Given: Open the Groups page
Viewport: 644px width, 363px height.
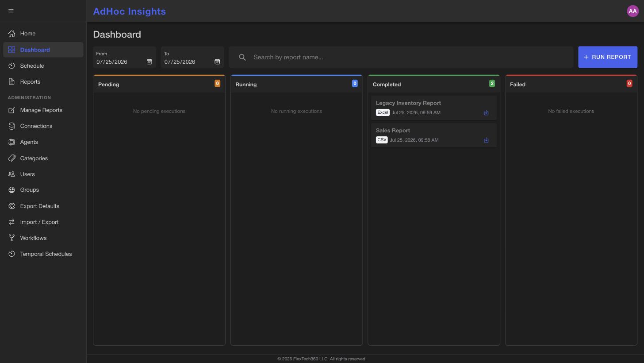Looking at the screenshot, I should click(x=43, y=190).
